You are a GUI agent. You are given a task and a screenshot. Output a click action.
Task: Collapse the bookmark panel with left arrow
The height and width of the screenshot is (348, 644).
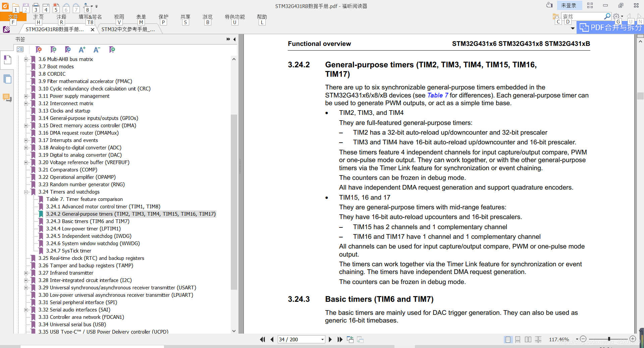(234, 39)
